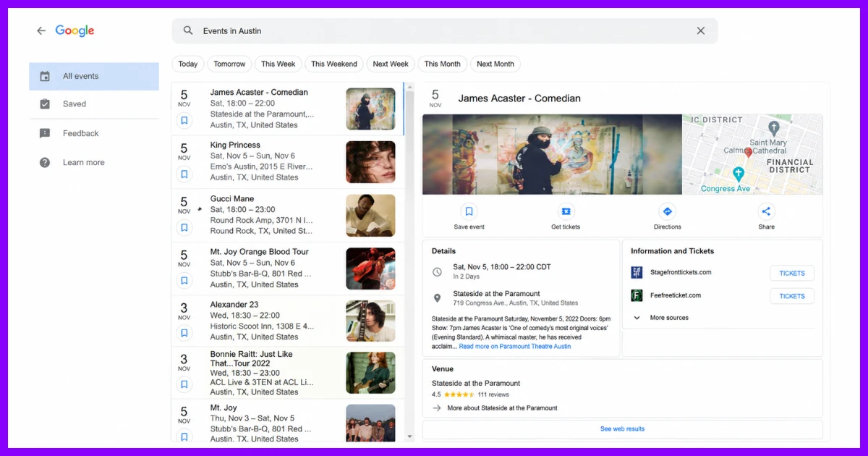Click the venue star rating
This screenshot has width=868, height=456.
point(459,394)
